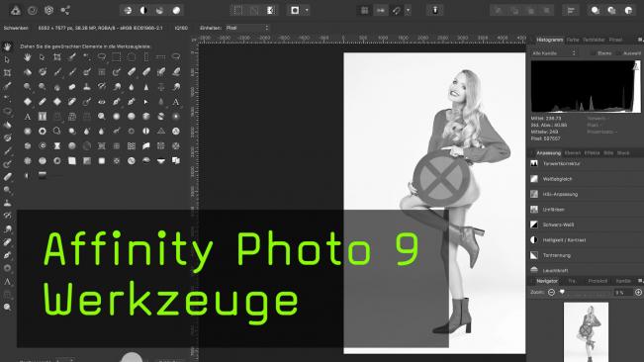Apply auto white balance from top toolbar
This screenshot has width=644, height=362.
click(176, 10)
